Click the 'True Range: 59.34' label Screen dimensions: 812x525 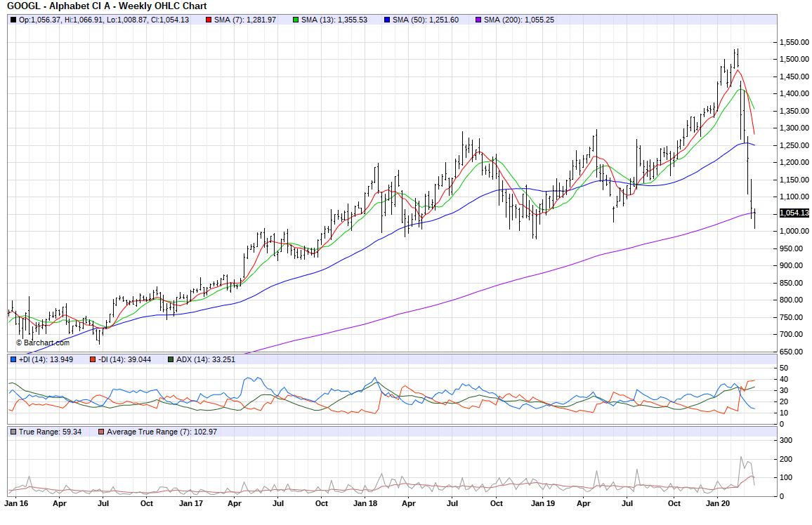click(x=51, y=432)
